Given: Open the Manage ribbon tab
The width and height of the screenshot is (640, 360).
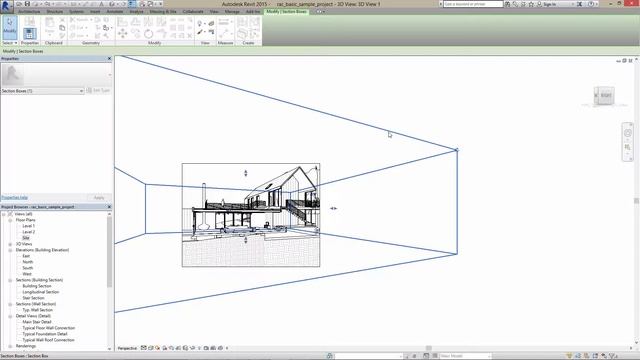Looking at the screenshot, I should tap(232, 12).
